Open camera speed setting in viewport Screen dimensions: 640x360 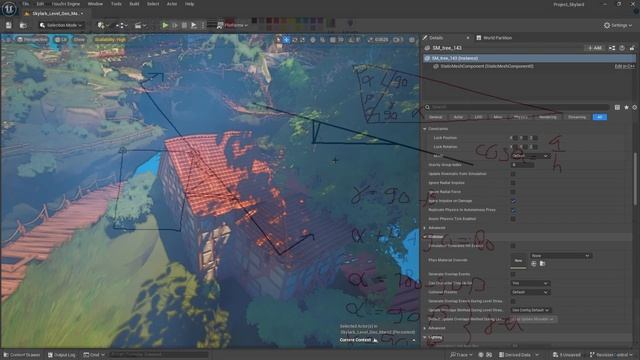click(x=398, y=40)
